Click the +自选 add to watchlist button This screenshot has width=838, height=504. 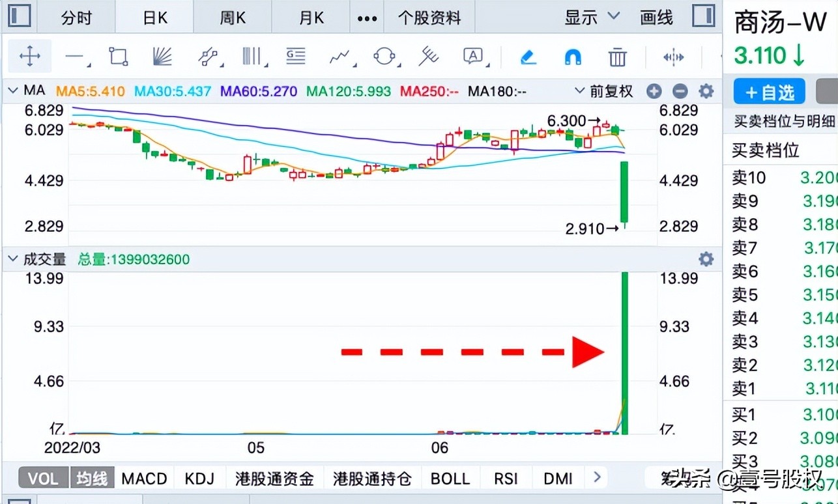(x=768, y=92)
